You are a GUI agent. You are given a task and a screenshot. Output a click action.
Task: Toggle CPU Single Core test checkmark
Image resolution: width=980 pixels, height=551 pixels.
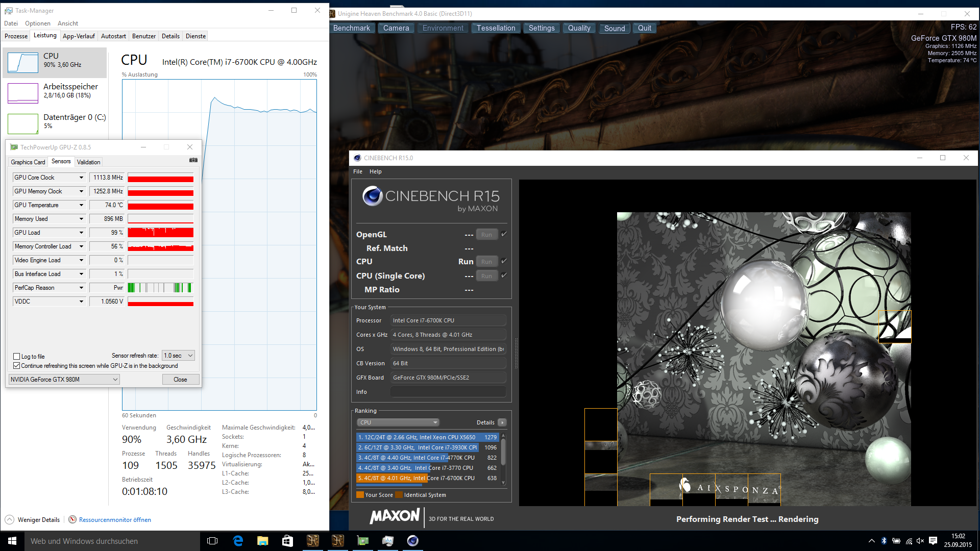click(504, 275)
